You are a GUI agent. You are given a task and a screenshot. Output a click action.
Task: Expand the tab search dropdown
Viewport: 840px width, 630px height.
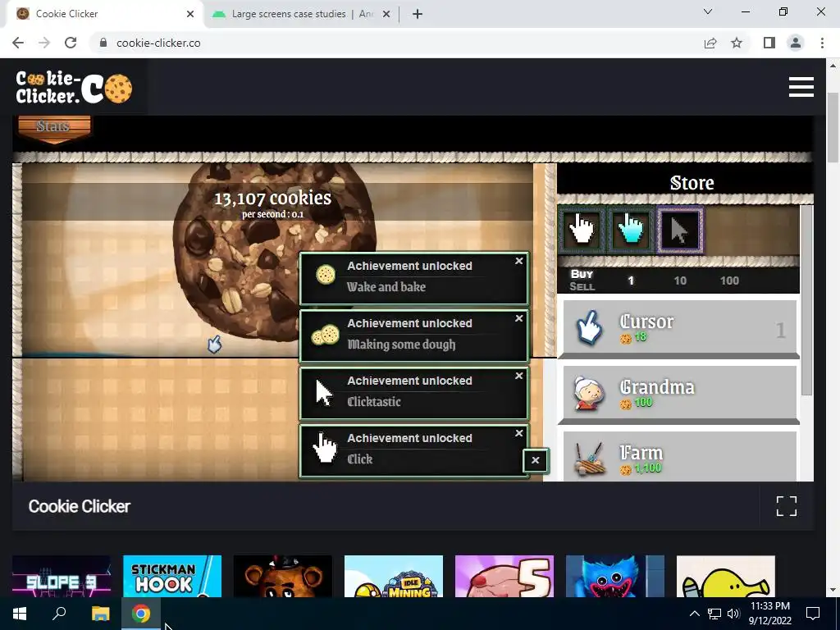708,11
